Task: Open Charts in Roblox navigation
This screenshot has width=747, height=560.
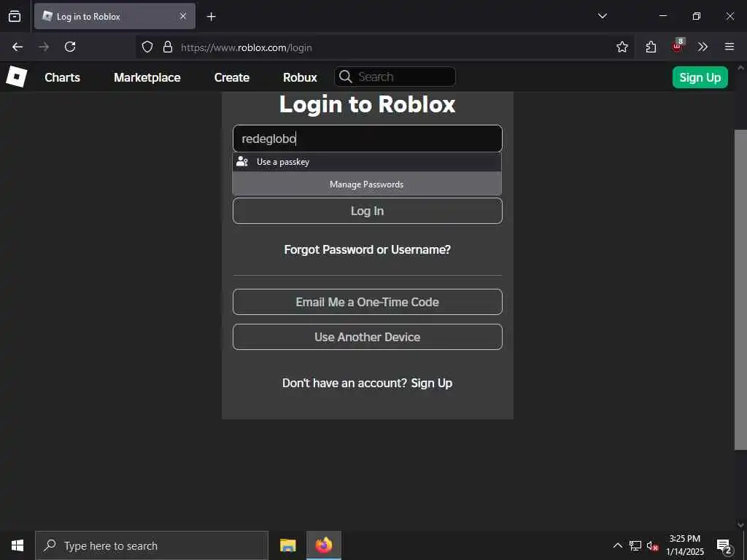Action: (63, 77)
